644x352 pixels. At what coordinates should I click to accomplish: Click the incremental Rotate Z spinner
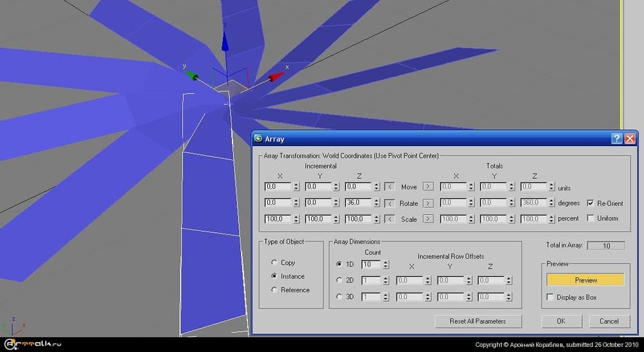[x=377, y=203]
